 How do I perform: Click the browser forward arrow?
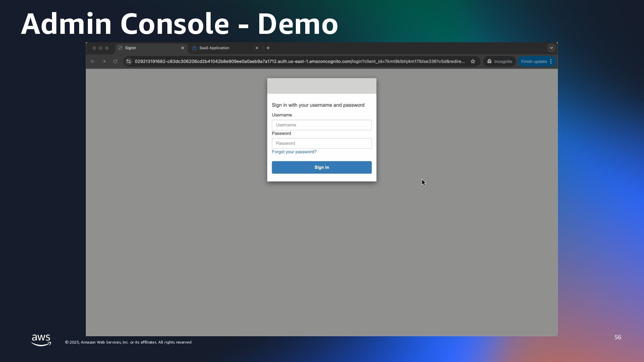[104, 61]
